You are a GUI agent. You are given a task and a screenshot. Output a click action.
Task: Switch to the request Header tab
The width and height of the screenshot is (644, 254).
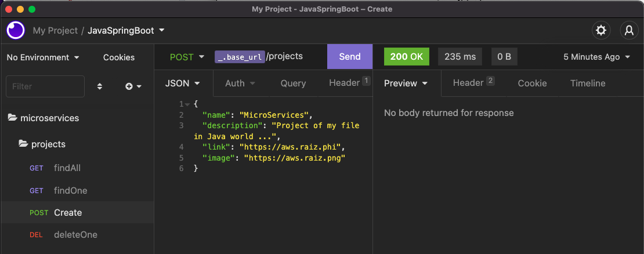[x=349, y=82]
